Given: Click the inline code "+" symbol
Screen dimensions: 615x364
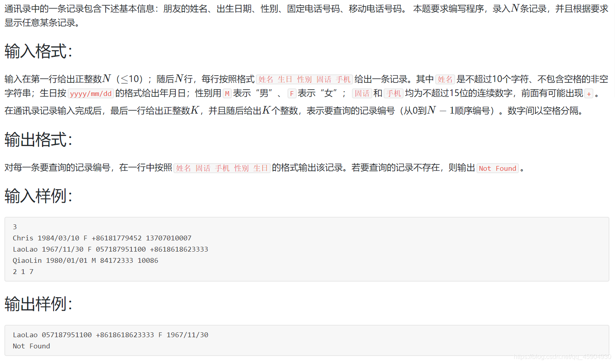Looking at the screenshot, I should [589, 94].
